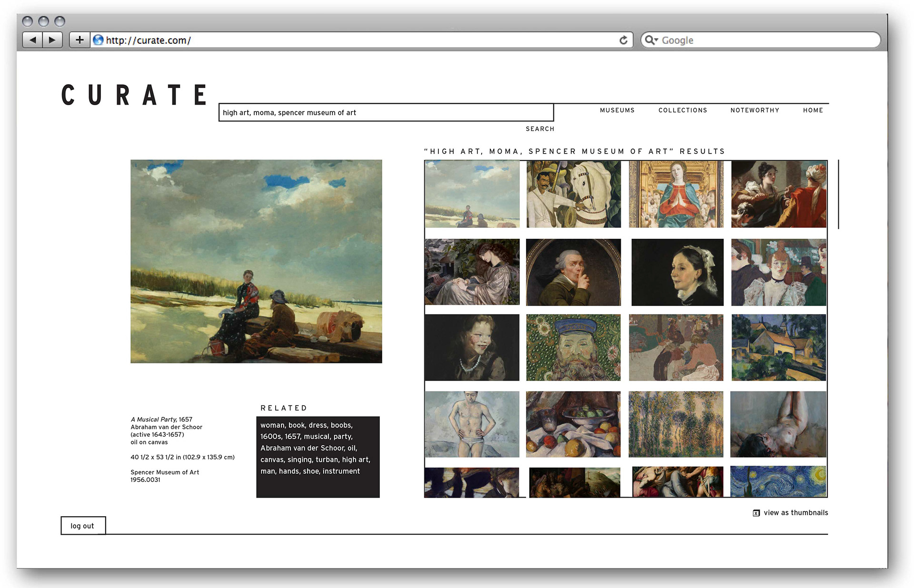Click the log out button
Viewport: 914px width, 588px height.
(x=83, y=526)
